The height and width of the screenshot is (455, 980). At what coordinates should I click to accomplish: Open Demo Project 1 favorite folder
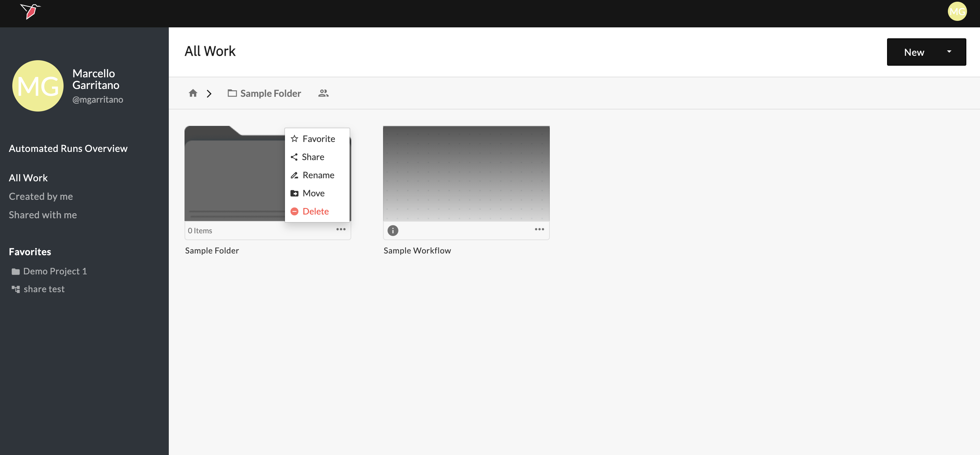pos(55,271)
